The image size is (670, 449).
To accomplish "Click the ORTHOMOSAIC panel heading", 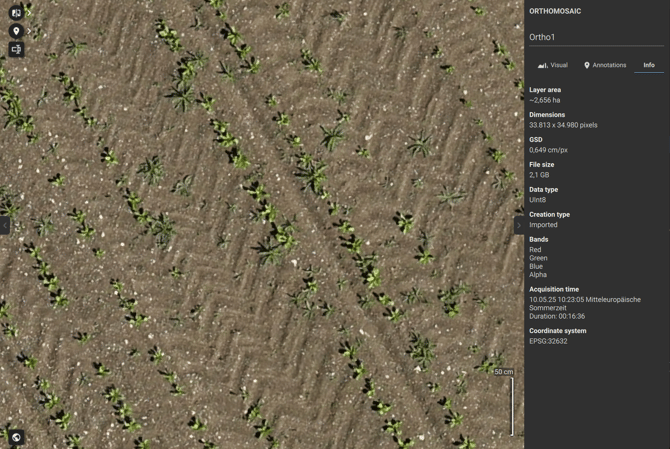I will [555, 11].
